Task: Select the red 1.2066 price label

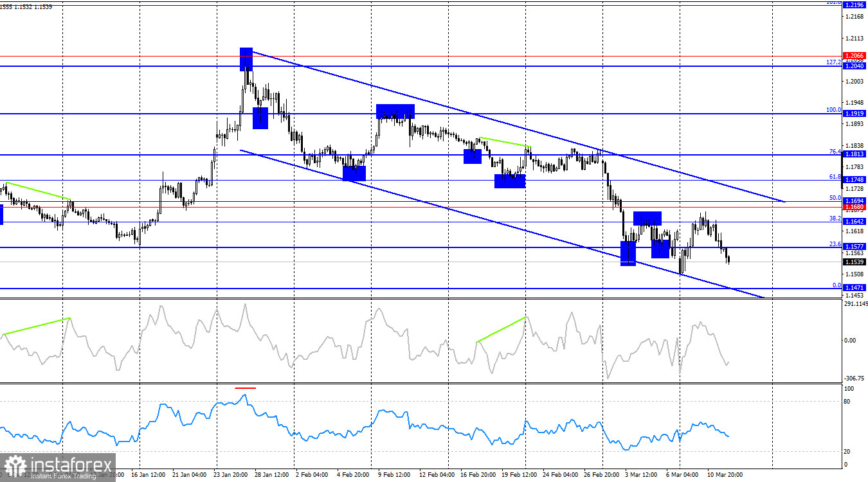Action: 854,56
